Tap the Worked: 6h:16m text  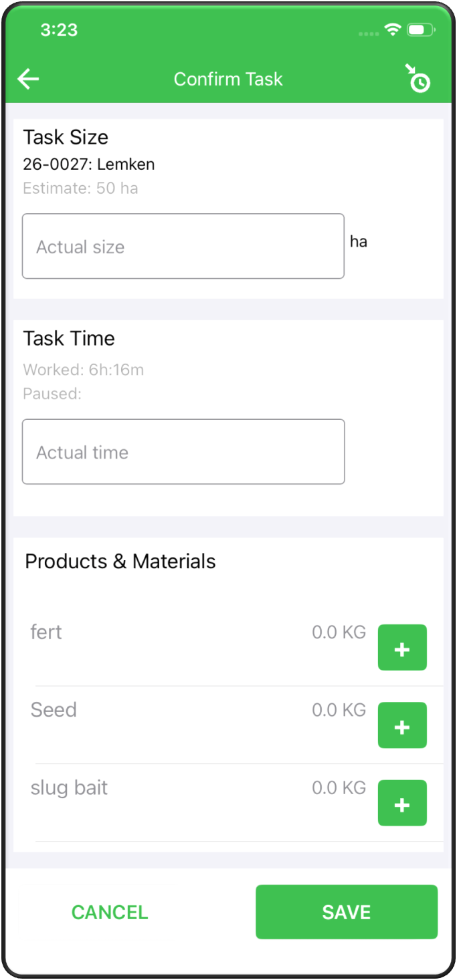point(84,370)
